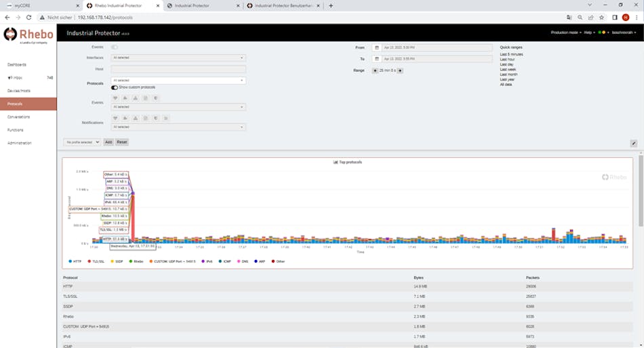Select All data quick range
The height and width of the screenshot is (348, 644).
coord(506,85)
